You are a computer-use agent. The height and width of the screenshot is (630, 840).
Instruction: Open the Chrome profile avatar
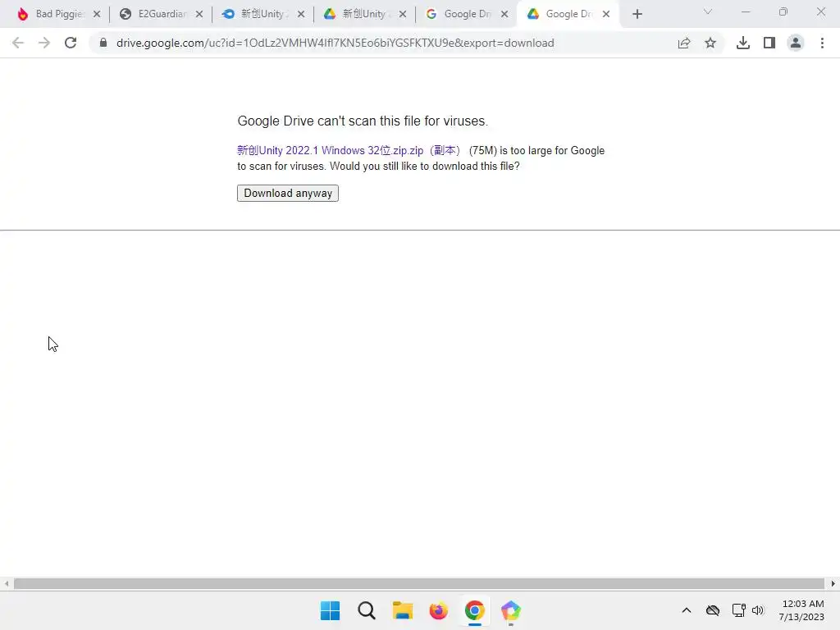[x=796, y=43]
